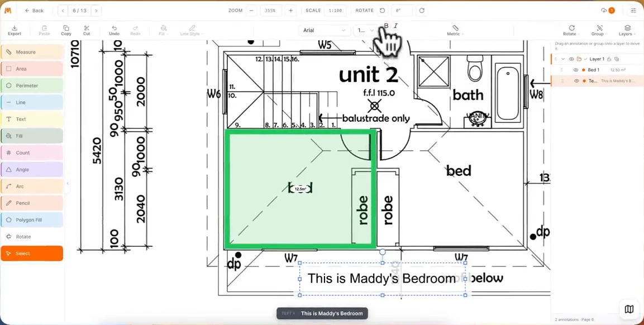Toggle the Layer 1 active checkmark
This screenshot has height=325, width=644.
(x=585, y=59)
